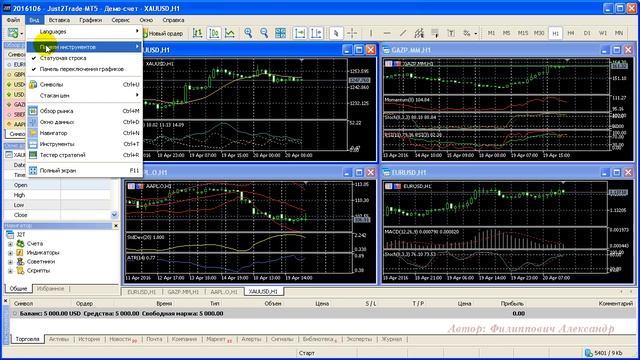Expand the Счета node in Navigator

[10, 244]
